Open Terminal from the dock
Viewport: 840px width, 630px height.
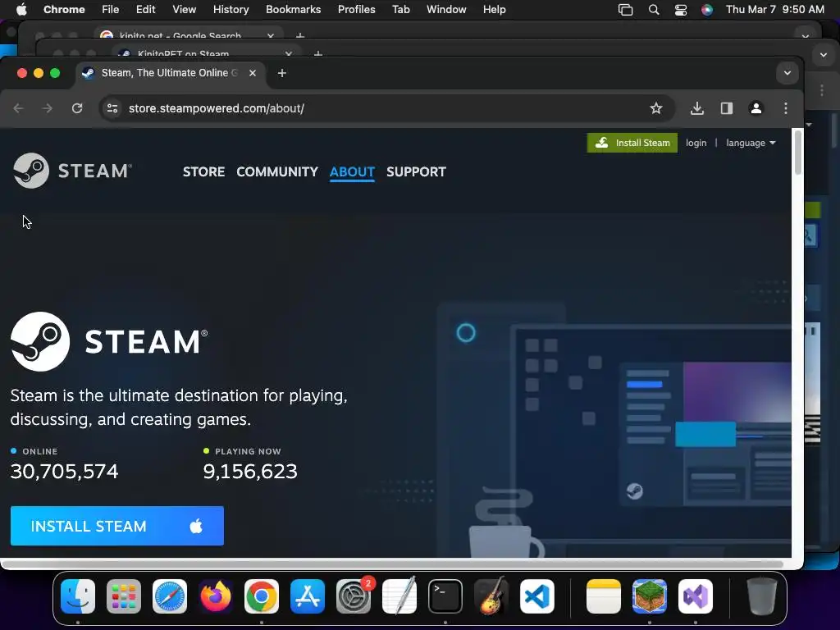[445, 596]
